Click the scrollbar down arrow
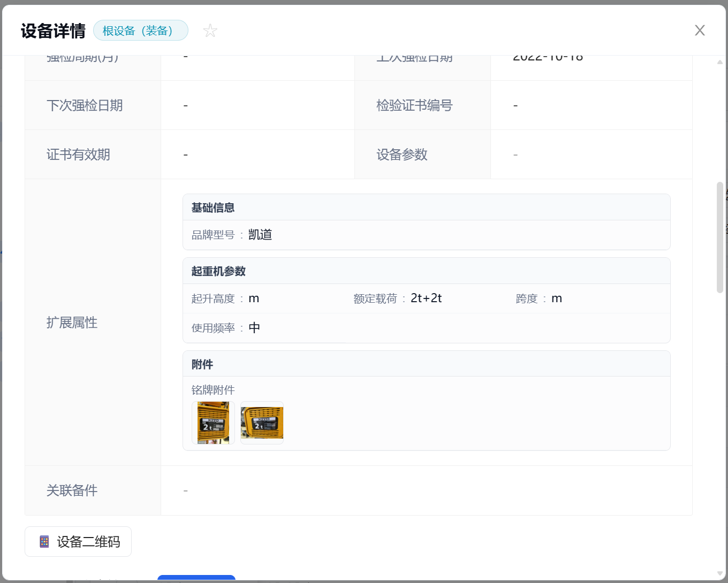Image resolution: width=728 pixels, height=583 pixels. (720, 573)
